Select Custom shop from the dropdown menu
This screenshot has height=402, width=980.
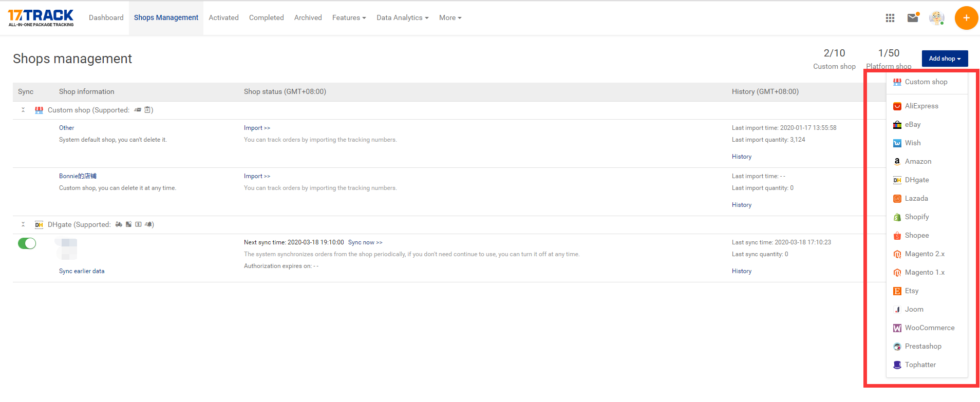pos(926,82)
